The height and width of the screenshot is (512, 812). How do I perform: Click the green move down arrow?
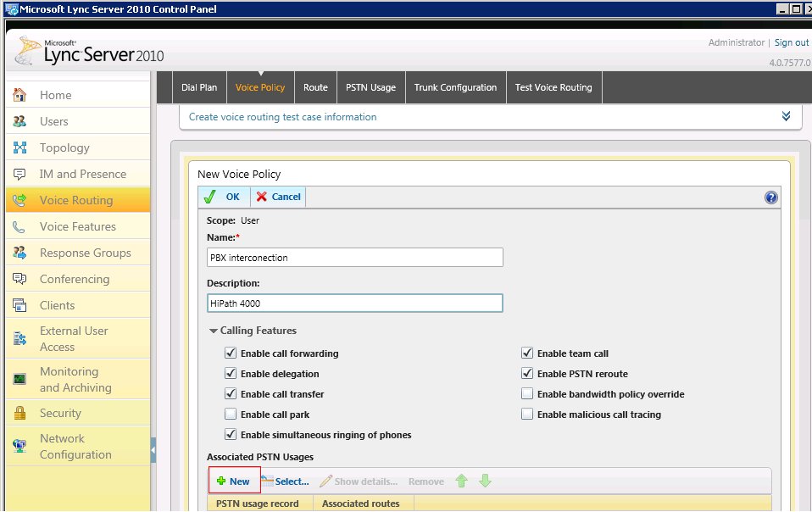(485, 481)
